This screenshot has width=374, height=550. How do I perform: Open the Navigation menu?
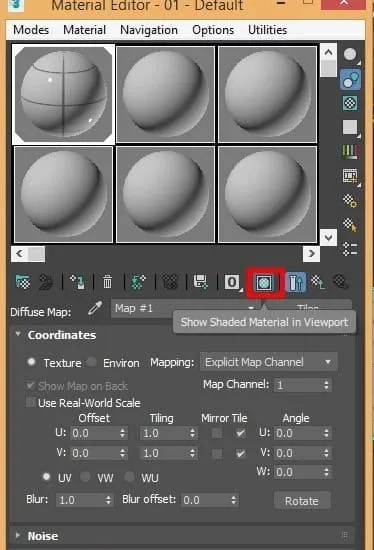149,30
